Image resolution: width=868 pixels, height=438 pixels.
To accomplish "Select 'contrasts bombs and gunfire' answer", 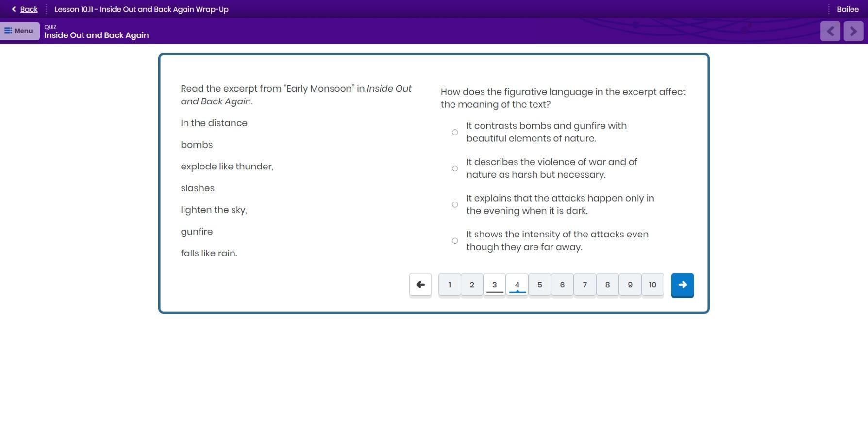I will tap(455, 132).
